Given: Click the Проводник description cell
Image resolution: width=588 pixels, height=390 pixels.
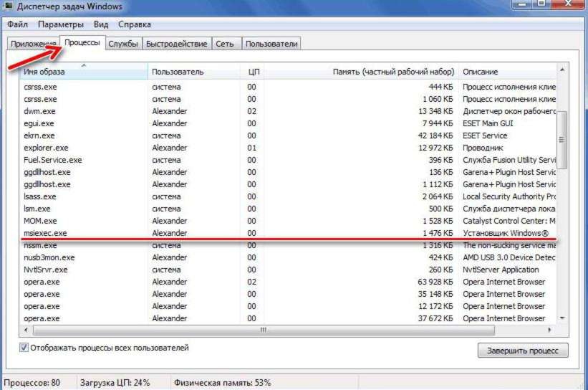Looking at the screenshot, I should [483, 148].
